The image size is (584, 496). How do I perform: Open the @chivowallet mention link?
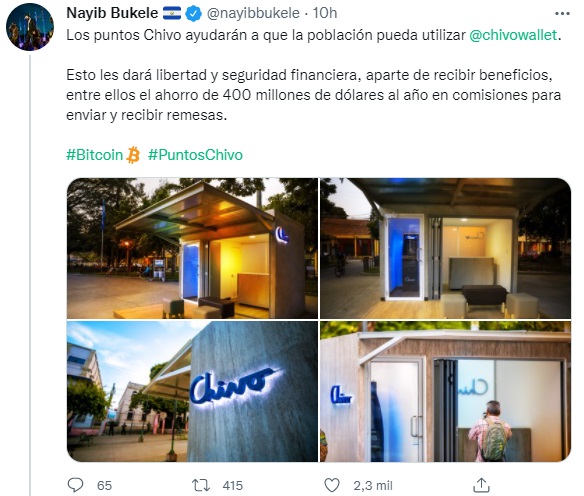513,35
